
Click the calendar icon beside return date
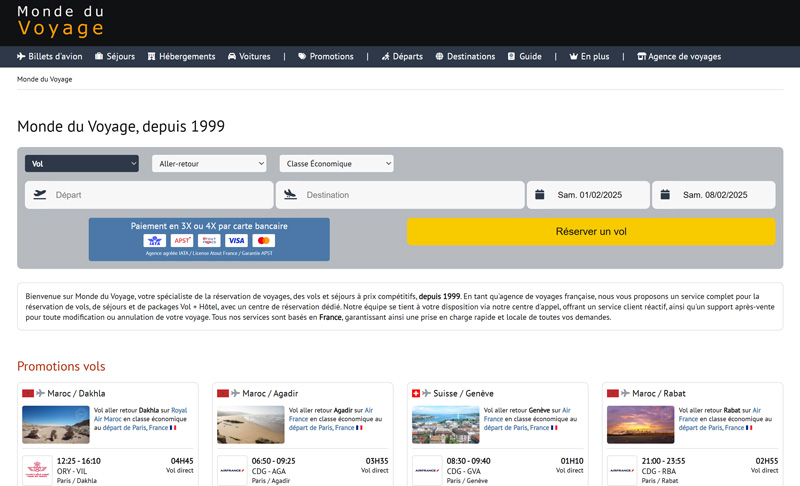(665, 195)
